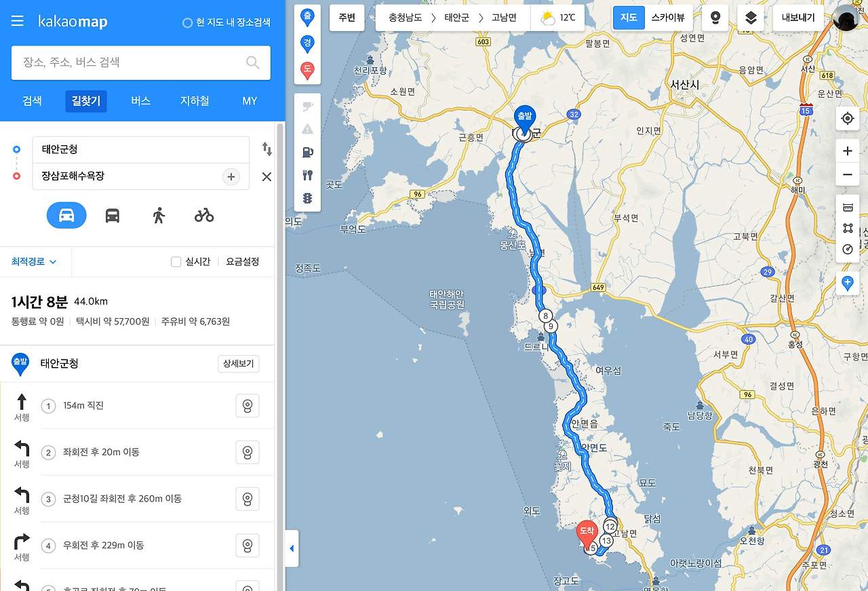Viewport: 868px width, 591px height.
Task: Choose the bus transit mode icon
Action: (113, 215)
